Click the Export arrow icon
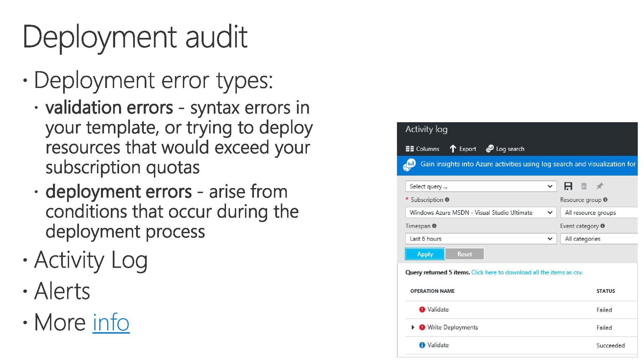Screen dimensions: 644x363 453,149
